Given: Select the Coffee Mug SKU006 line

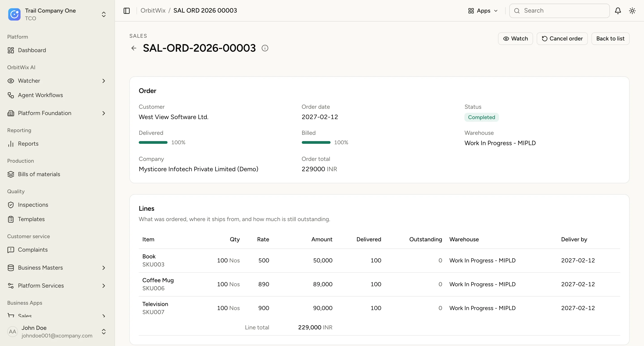Looking at the screenshot, I should (x=379, y=284).
